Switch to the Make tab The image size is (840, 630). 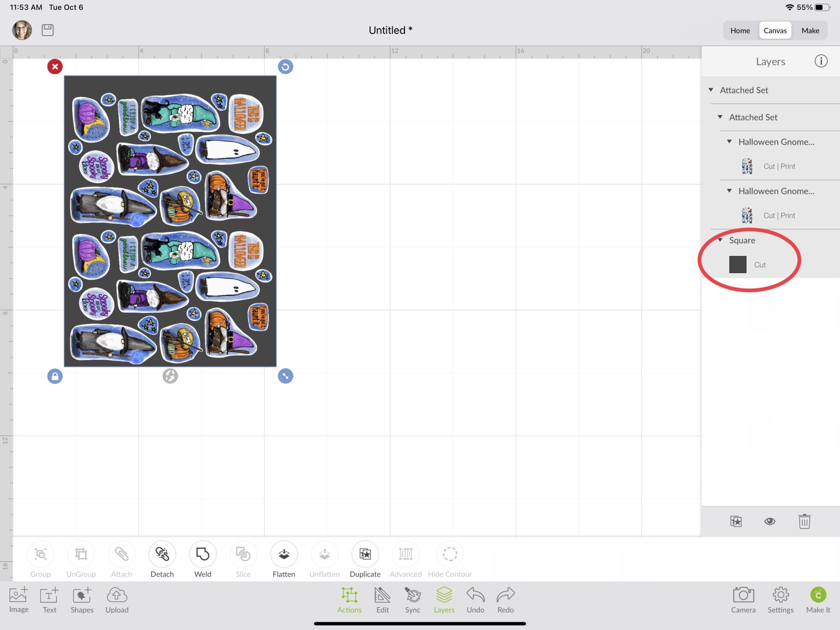(810, 30)
